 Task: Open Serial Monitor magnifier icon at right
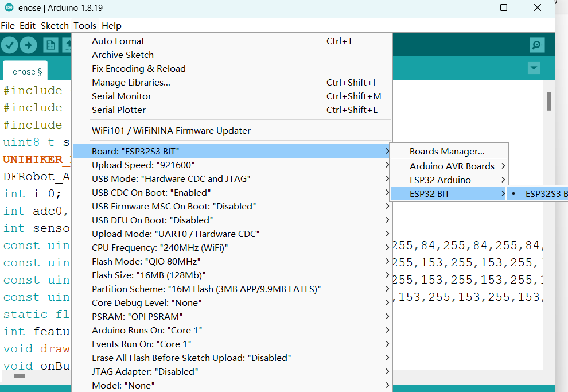click(537, 45)
